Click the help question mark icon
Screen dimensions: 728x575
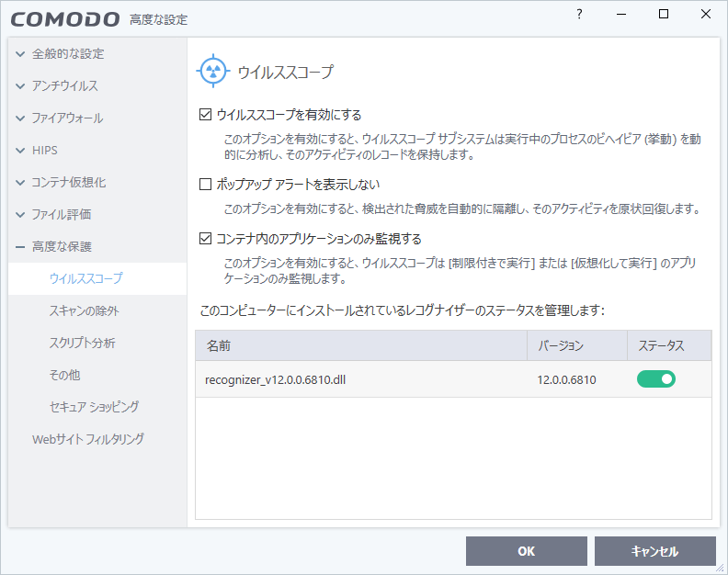(579, 15)
